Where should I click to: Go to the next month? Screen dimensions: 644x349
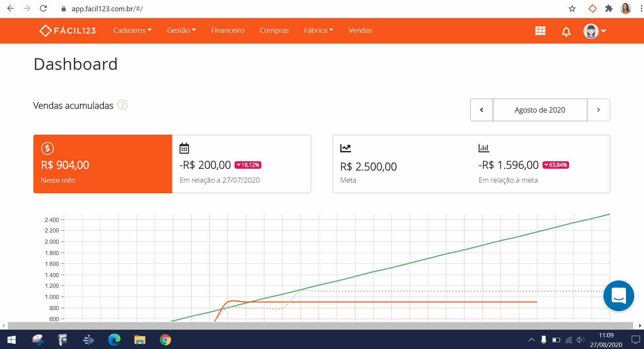(598, 110)
